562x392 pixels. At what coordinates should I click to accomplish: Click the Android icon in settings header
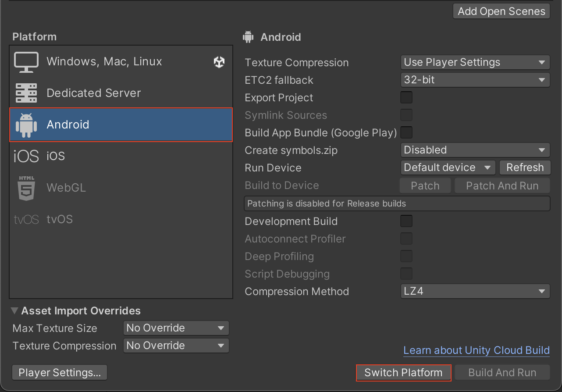248,37
